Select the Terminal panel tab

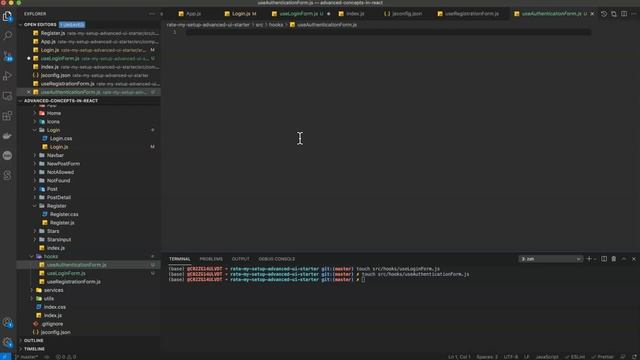(x=180, y=259)
